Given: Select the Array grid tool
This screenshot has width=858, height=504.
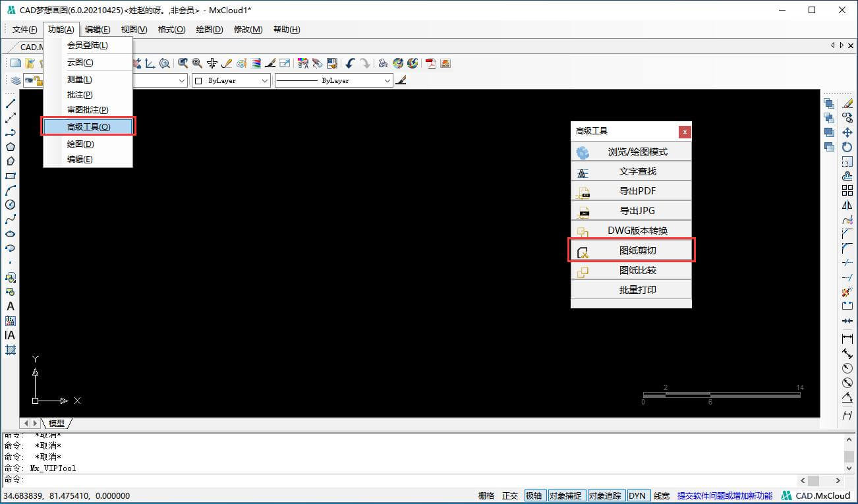Looking at the screenshot, I should click(x=847, y=190).
